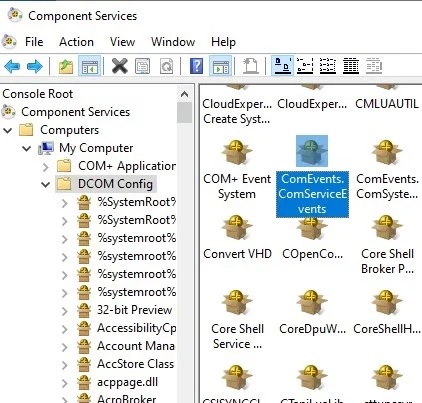Go back with the blue left arrow
This screenshot has width=422, height=403.
coord(12,66)
